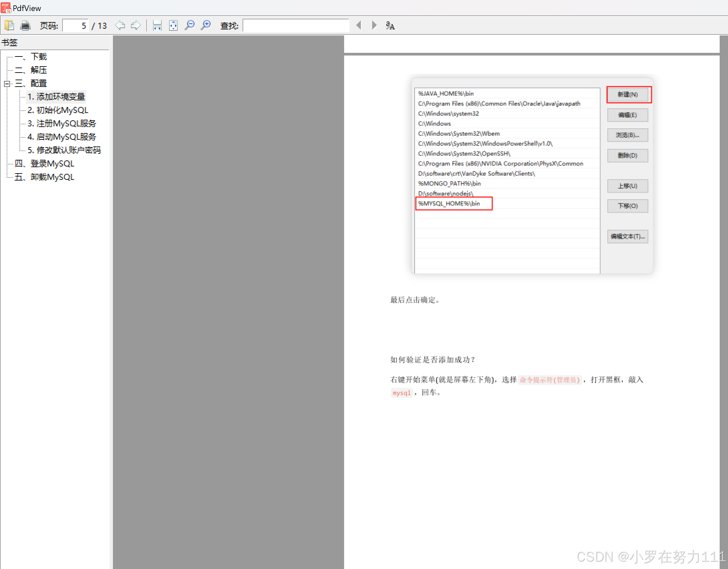The image size is (728, 569).
Task: Click the fit page icon
Action: click(173, 25)
